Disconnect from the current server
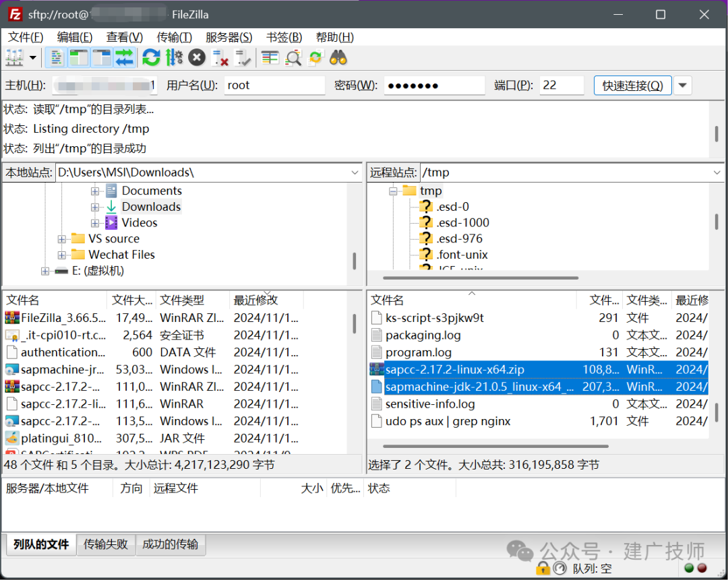The height and width of the screenshot is (580, 728). click(220, 58)
